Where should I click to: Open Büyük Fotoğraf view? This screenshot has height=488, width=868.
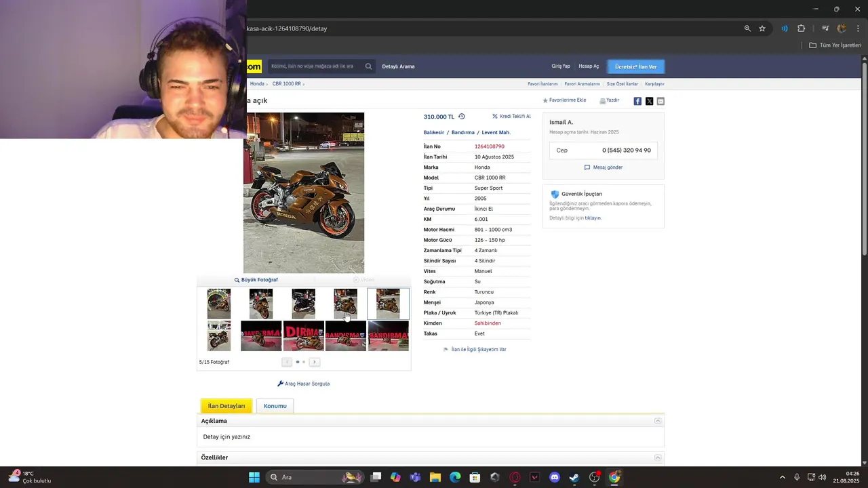[256, 280]
